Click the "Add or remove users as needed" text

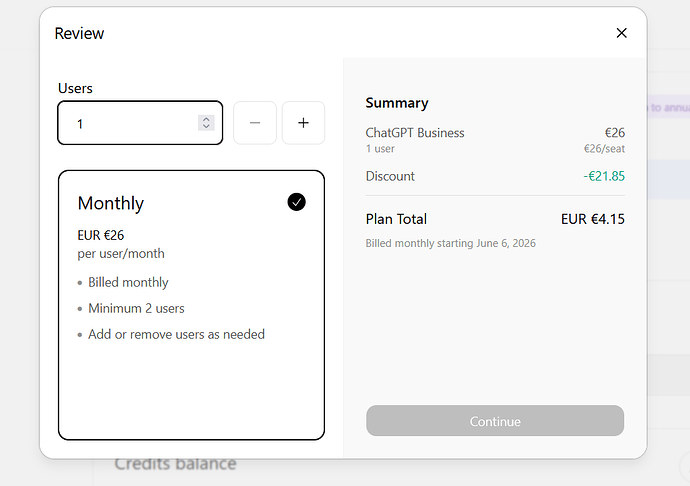(176, 334)
